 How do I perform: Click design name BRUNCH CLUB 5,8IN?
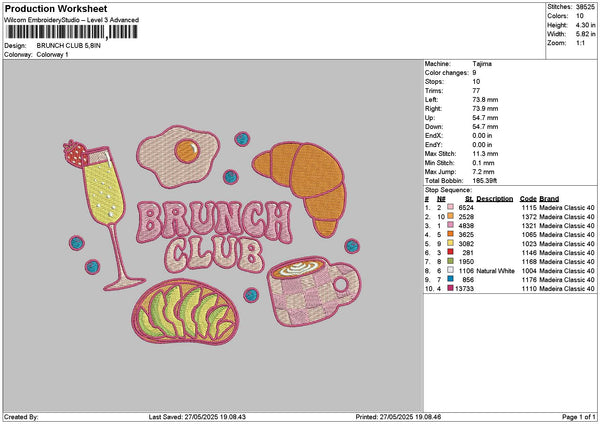point(68,46)
